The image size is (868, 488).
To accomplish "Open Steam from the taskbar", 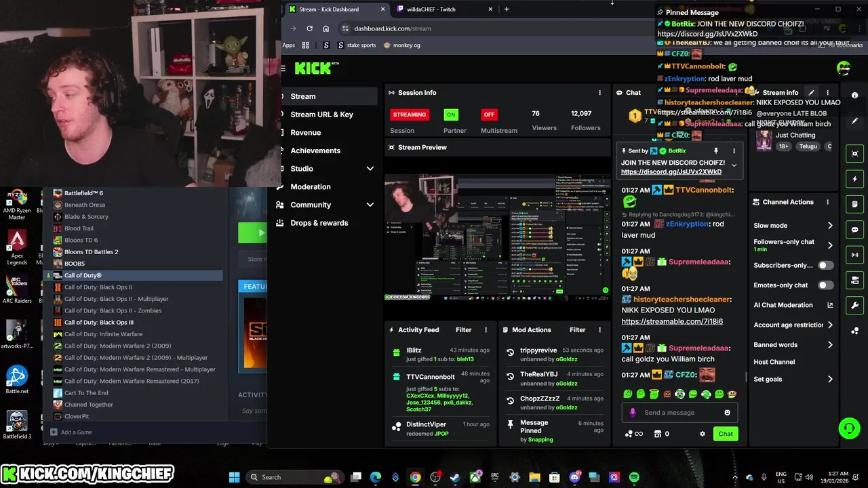I will (455, 477).
